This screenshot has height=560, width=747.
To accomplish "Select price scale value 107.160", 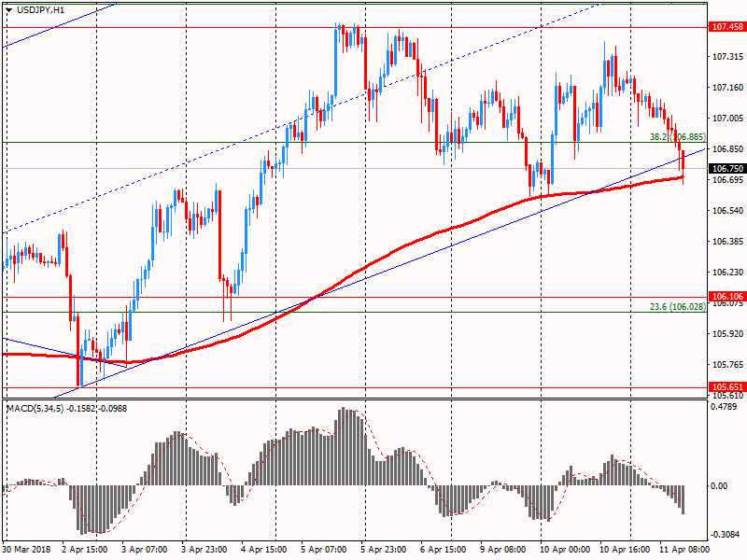I will [727, 88].
